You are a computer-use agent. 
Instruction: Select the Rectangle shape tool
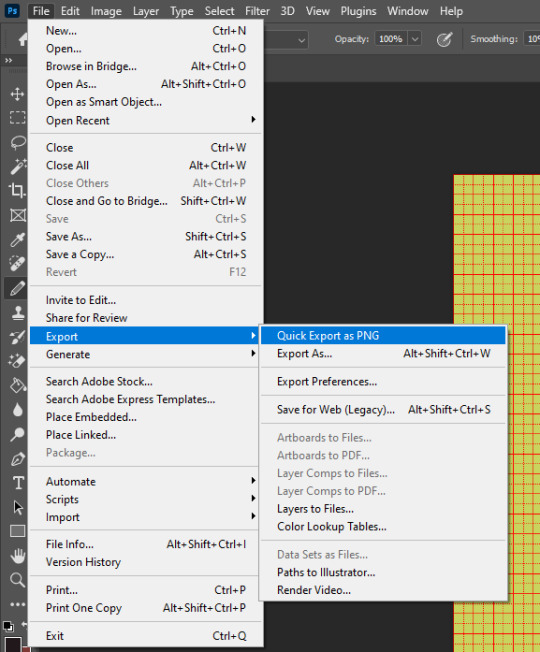(17, 531)
